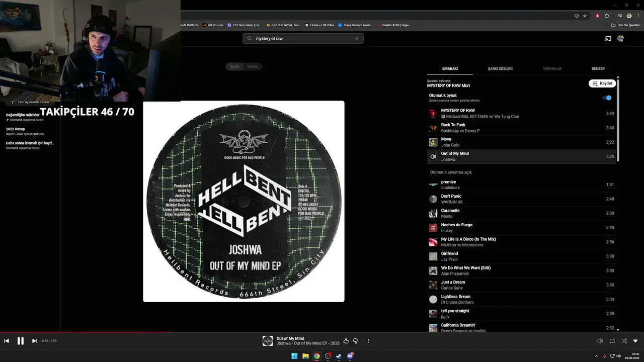Switch to the Şarkı mode

(235, 66)
